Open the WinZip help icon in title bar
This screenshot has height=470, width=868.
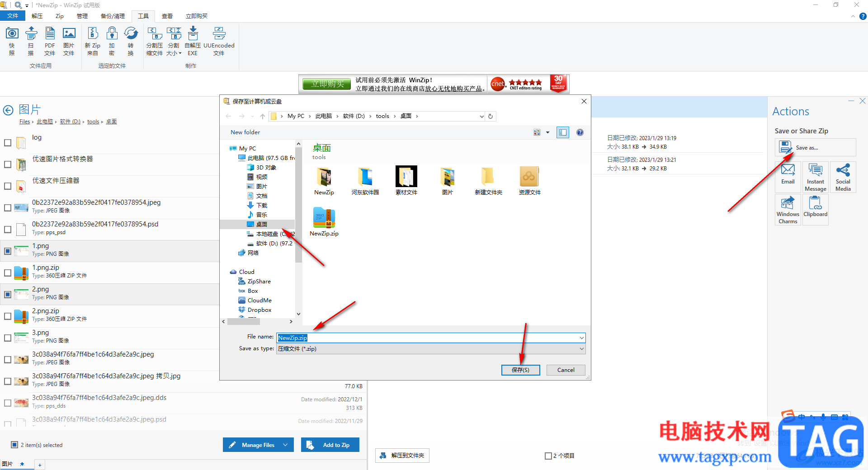click(863, 16)
